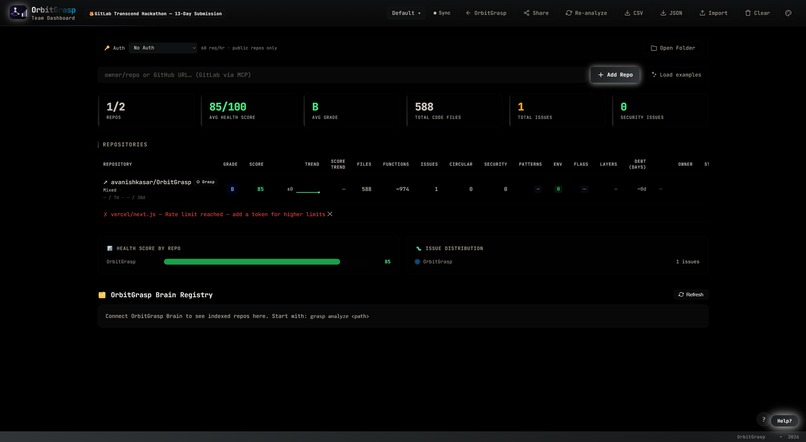Open the theme palette icon
The image size is (806, 442).
788,13
